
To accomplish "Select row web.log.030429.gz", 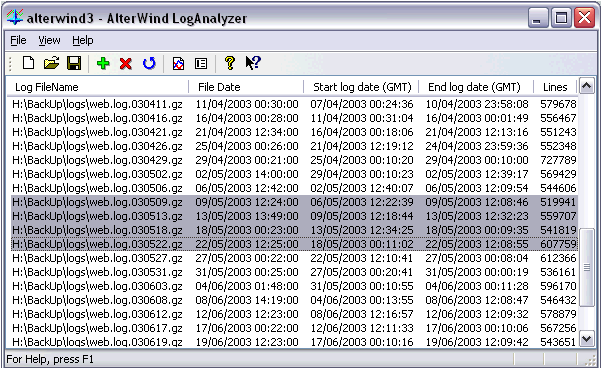I will (x=294, y=160).
